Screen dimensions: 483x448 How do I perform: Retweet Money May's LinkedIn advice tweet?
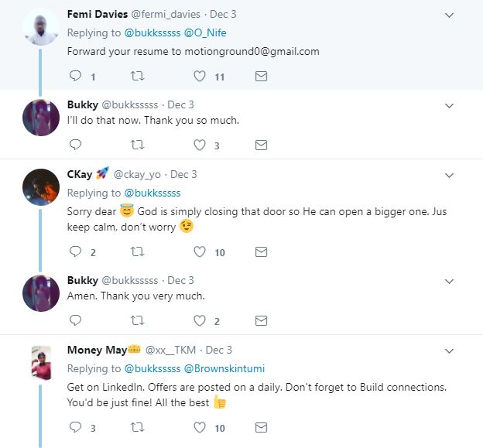point(137,426)
